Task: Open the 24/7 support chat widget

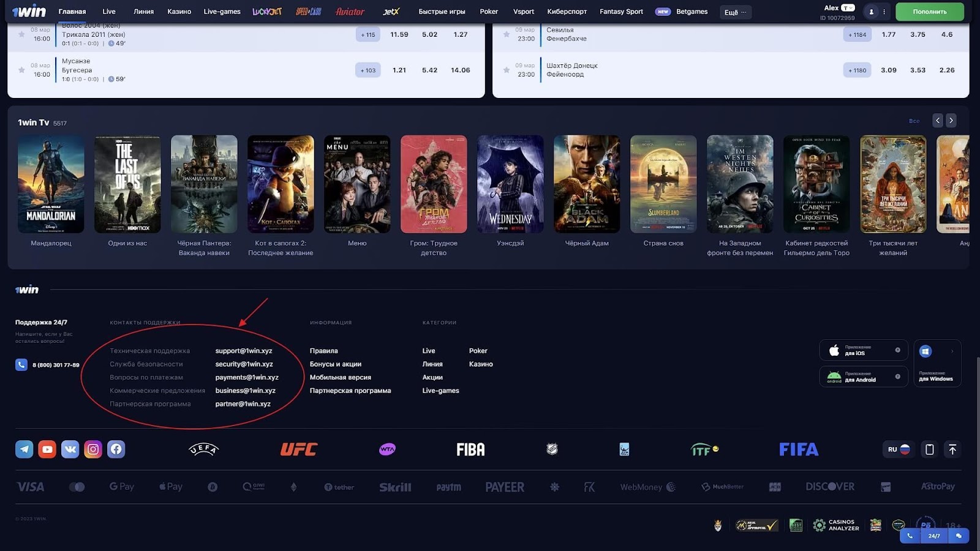Action: click(934, 536)
